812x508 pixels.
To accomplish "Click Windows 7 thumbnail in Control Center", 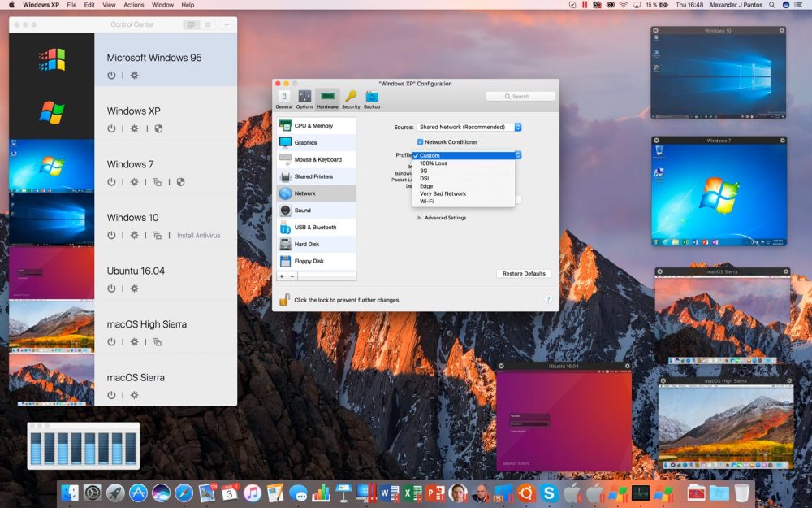I will (x=52, y=166).
